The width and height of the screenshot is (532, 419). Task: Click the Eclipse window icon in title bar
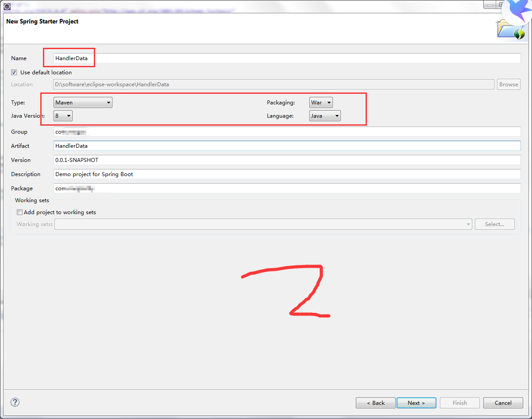pyautogui.click(x=7, y=6)
